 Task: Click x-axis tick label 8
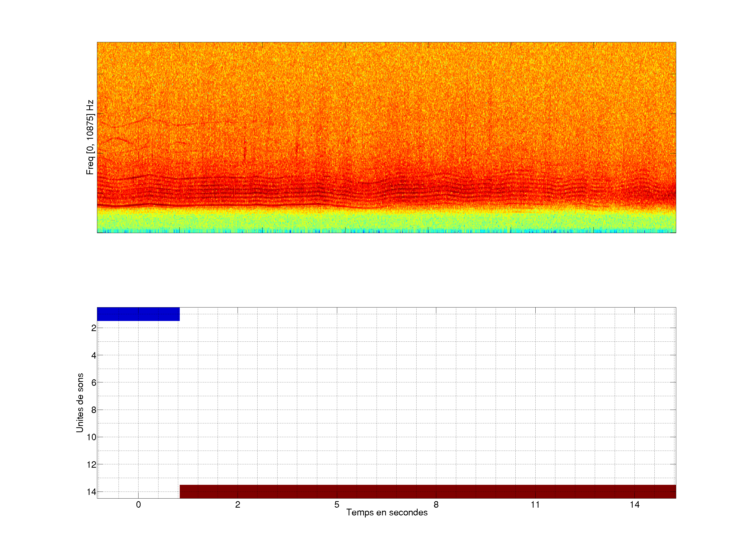[436, 505]
